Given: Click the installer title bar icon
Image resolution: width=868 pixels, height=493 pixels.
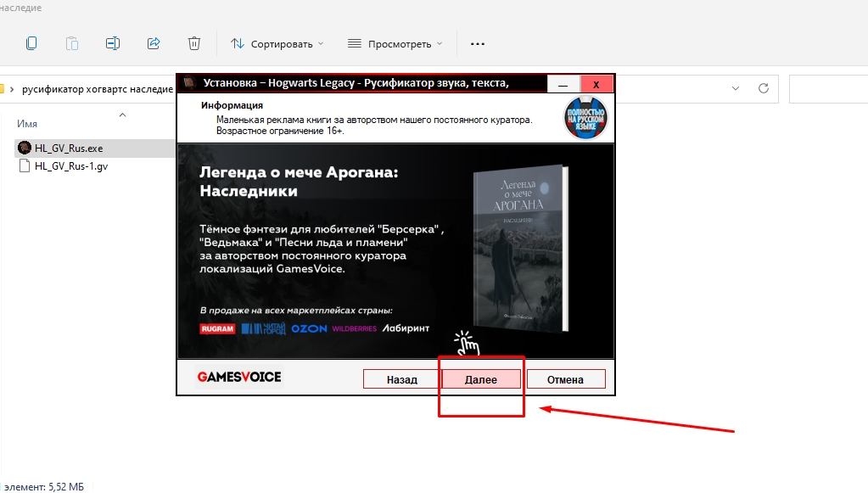Looking at the screenshot, I should [189, 83].
